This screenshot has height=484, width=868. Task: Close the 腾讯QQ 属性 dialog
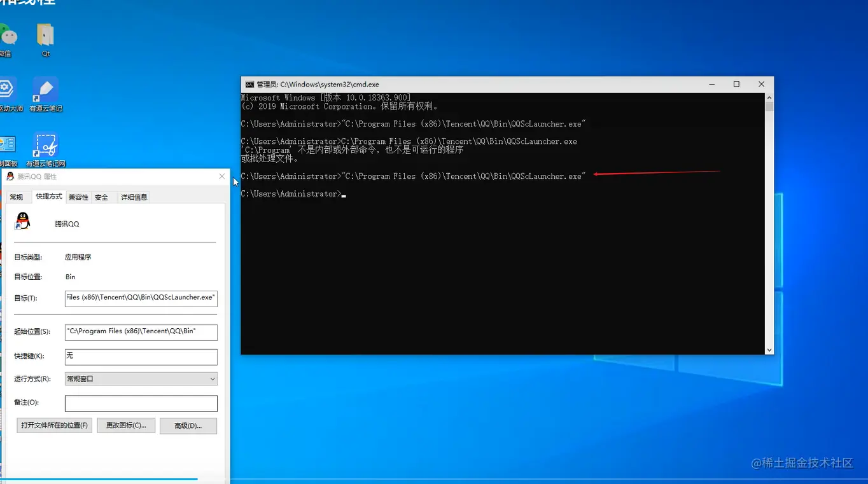tap(222, 176)
